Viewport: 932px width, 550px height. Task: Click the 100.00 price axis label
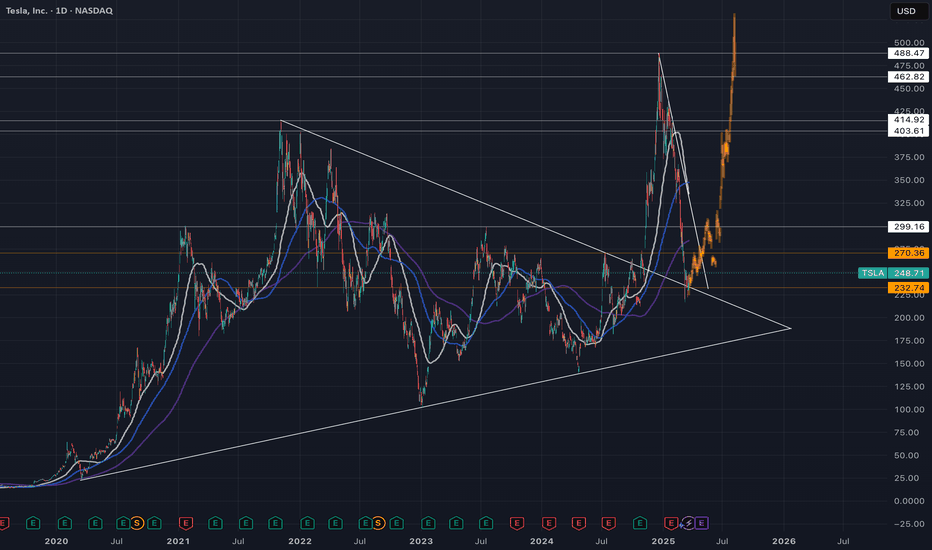tap(909, 410)
